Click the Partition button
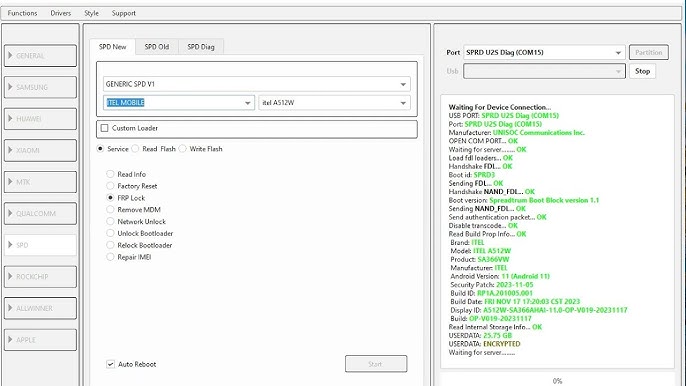This screenshot has width=686, height=386. [648, 53]
